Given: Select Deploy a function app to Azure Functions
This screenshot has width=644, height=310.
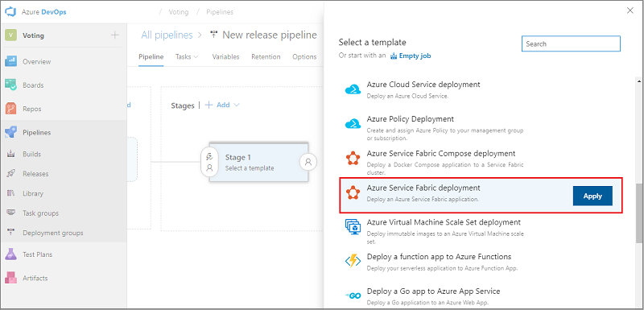Looking at the screenshot, I should (480, 262).
